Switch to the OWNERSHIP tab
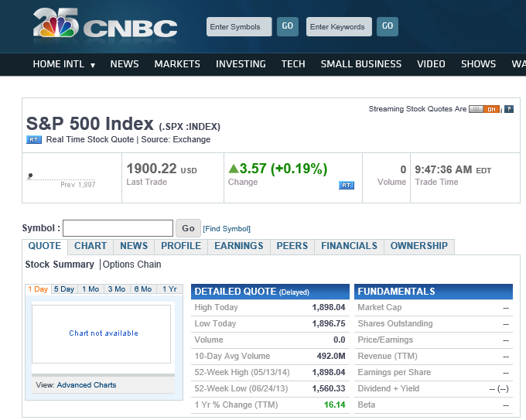526x420 pixels. point(419,246)
